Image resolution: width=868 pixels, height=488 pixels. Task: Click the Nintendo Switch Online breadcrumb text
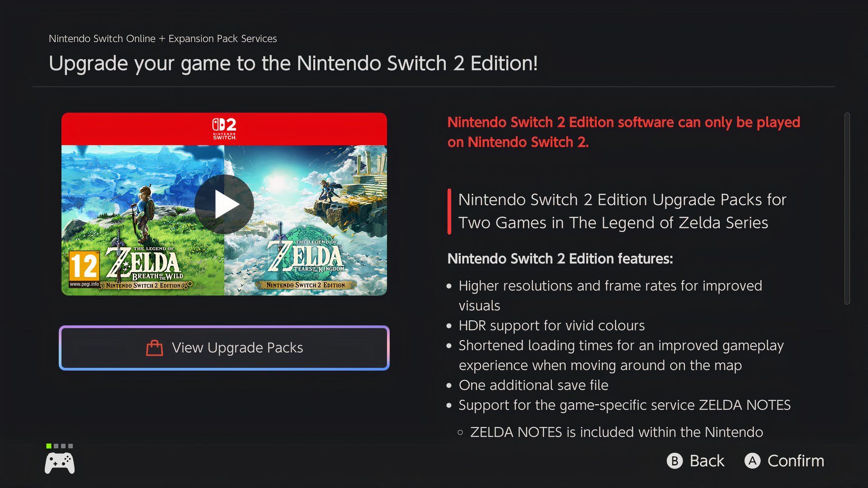click(x=163, y=39)
